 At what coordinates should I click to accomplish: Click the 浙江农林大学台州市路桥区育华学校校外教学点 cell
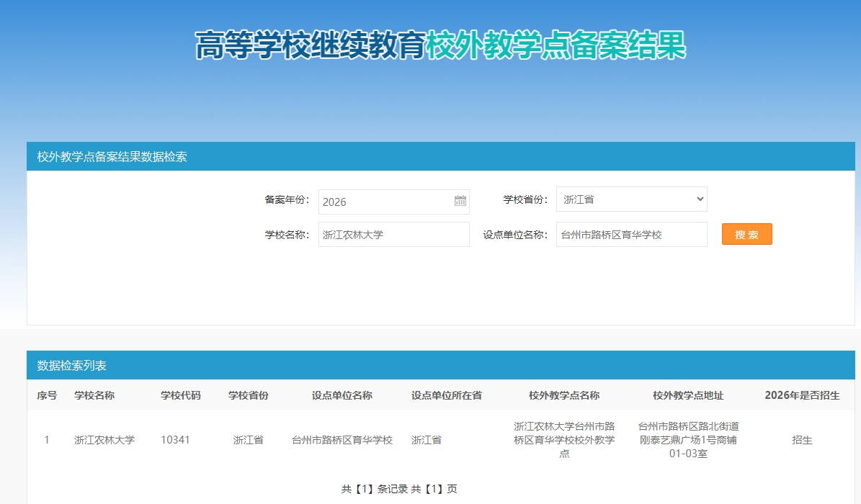coord(564,440)
